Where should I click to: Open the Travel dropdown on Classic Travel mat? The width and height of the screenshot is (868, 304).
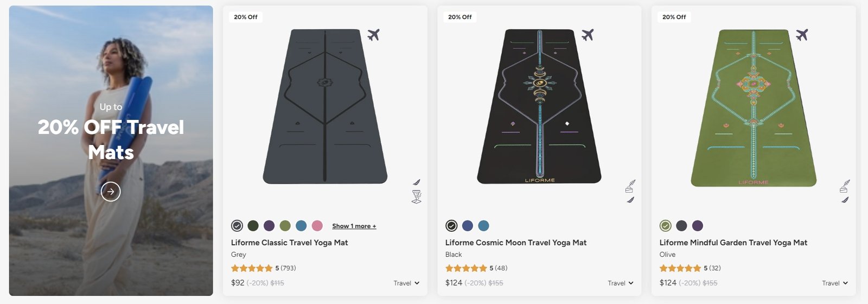(x=406, y=283)
